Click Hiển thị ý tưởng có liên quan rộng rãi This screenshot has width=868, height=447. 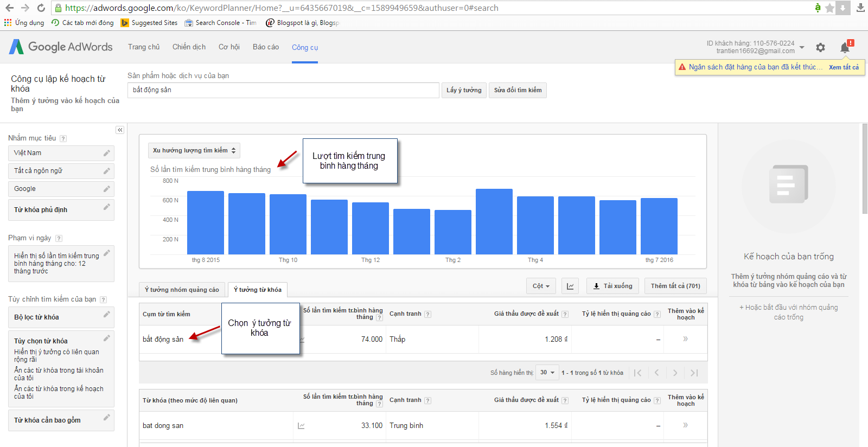click(56, 355)
